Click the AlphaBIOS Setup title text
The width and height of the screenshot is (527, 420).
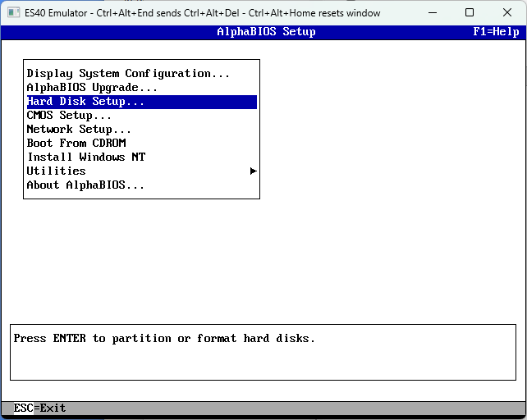coord(266,32)
